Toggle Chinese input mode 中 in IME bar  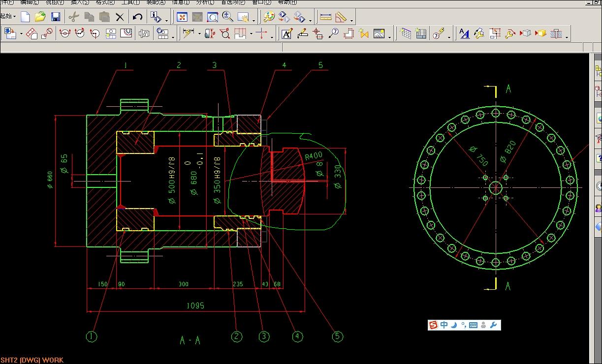click(x=444, y=325)
